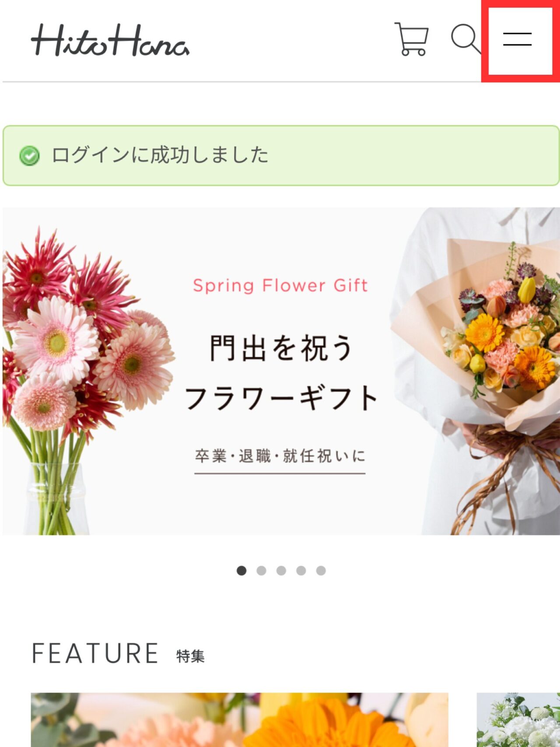The image size is (560, 747).
Task: Click the FEATURE 特集 heading
Action: [x=118, y=654]
